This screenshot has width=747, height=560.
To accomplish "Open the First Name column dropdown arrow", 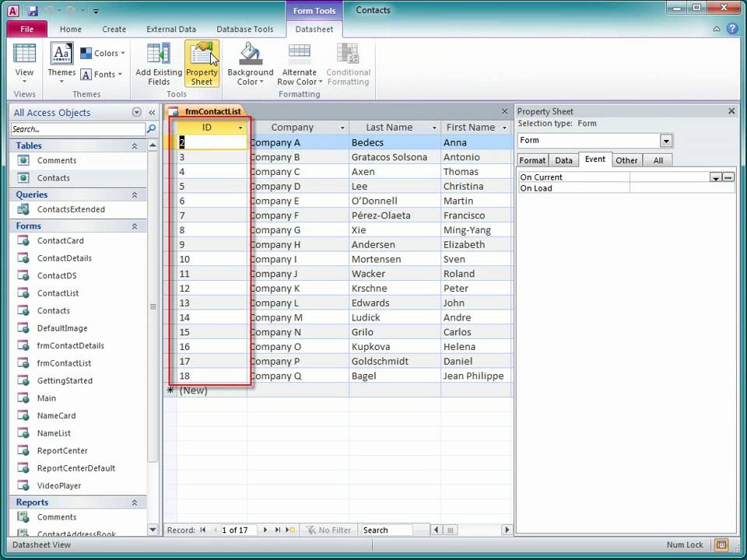I will tap(504, 128).
